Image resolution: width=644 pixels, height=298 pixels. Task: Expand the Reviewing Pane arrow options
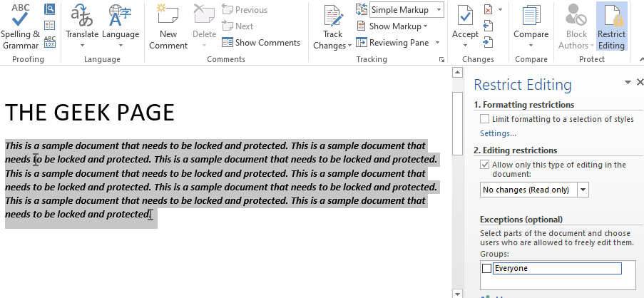coord(437,42)
